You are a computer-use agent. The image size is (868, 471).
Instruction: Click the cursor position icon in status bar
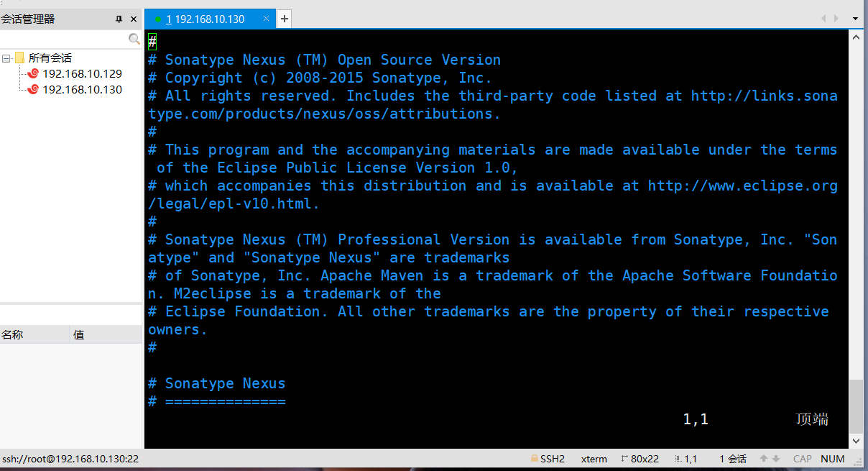coord(678,459)
